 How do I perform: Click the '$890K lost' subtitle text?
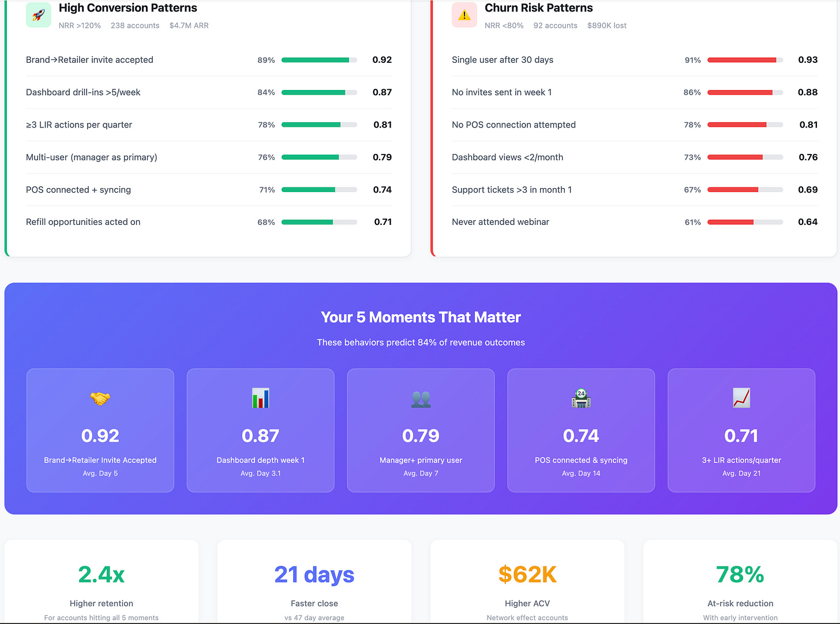tap(607, 25)
